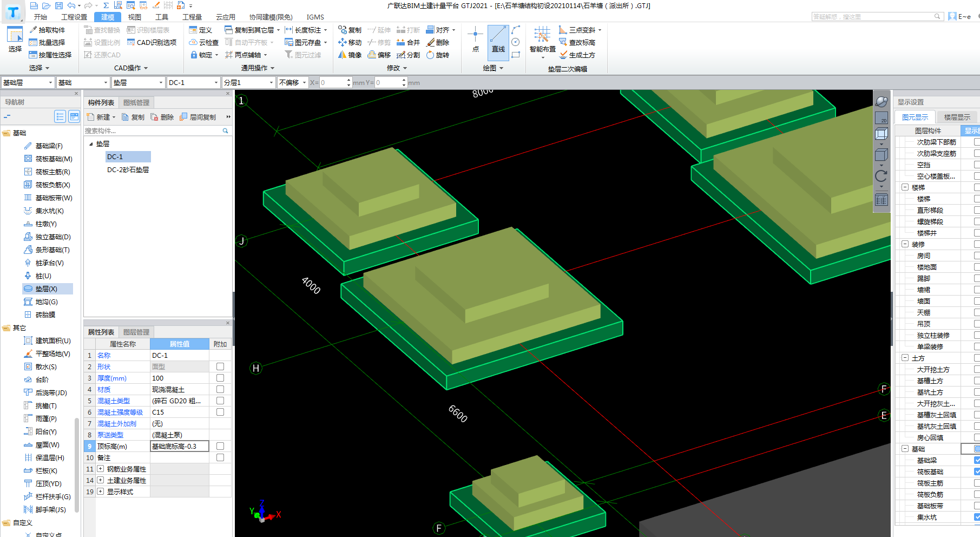980x537 pixels.
Task: Expand the 钢筋业务属性 property group
Action: tap(101, 469)
